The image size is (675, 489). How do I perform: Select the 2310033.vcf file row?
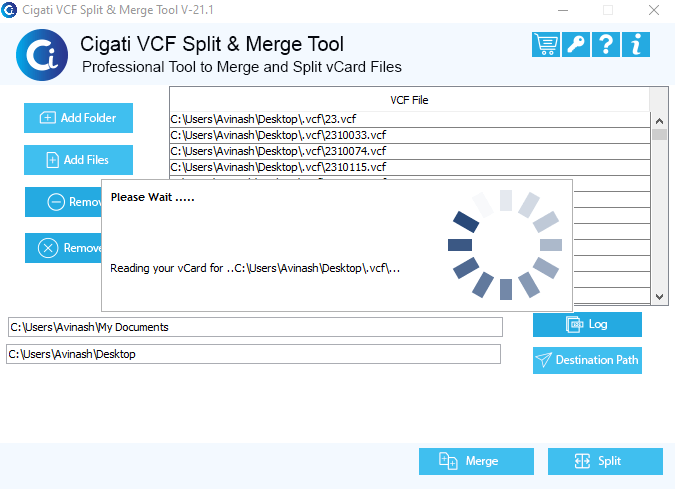click(409, 135)
